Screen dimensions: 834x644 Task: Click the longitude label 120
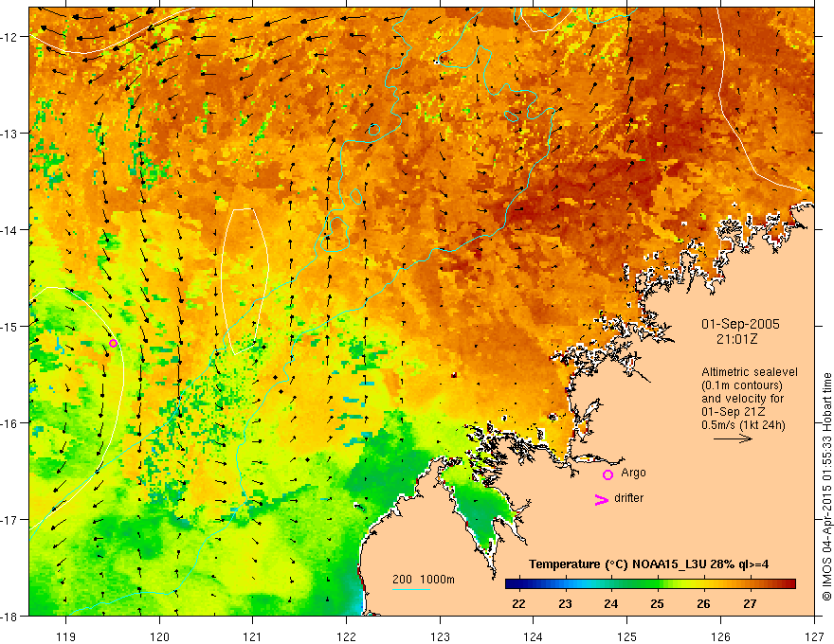159,636
